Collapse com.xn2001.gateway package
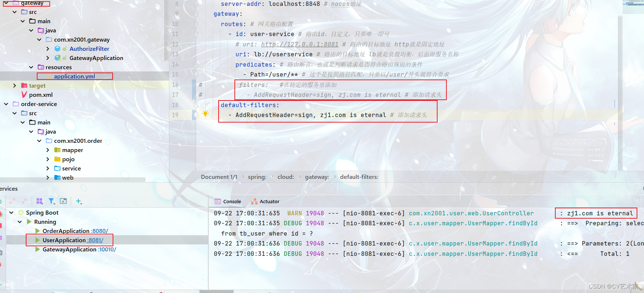Screen dimensions: 644x293 point(39,39)
